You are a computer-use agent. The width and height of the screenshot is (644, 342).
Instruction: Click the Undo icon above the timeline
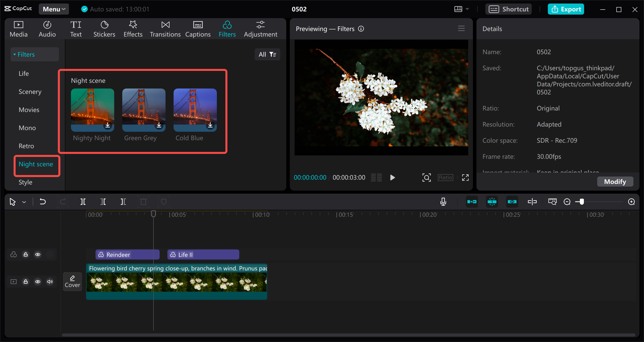tap(43, 201)
